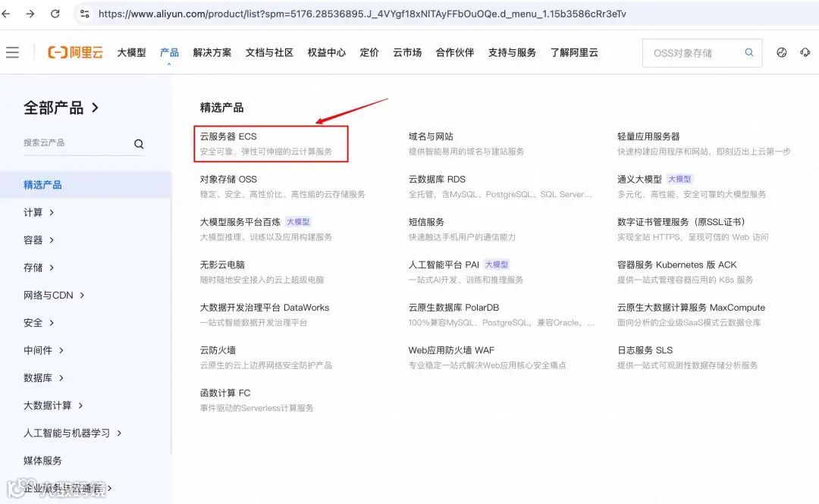Viewport: 819px width, 504px height.
Task: Click the 阿里云 logo
Action: point(75,52)
